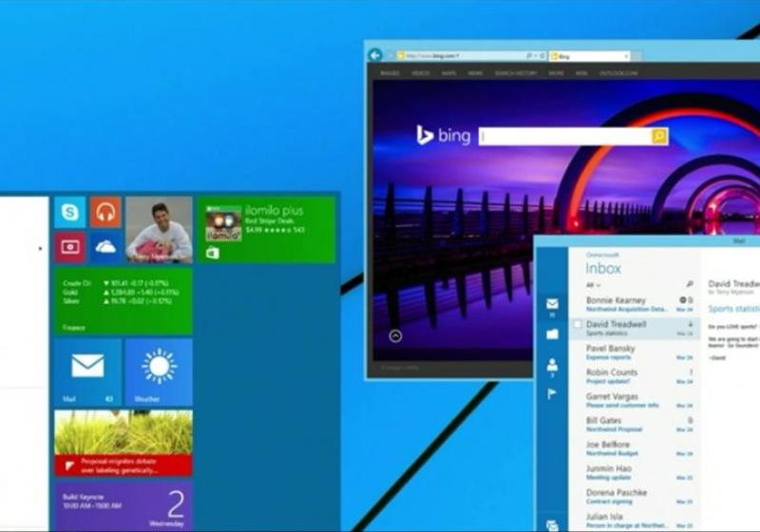Open the Mail tile in Start menu

[x=87, y=372]
